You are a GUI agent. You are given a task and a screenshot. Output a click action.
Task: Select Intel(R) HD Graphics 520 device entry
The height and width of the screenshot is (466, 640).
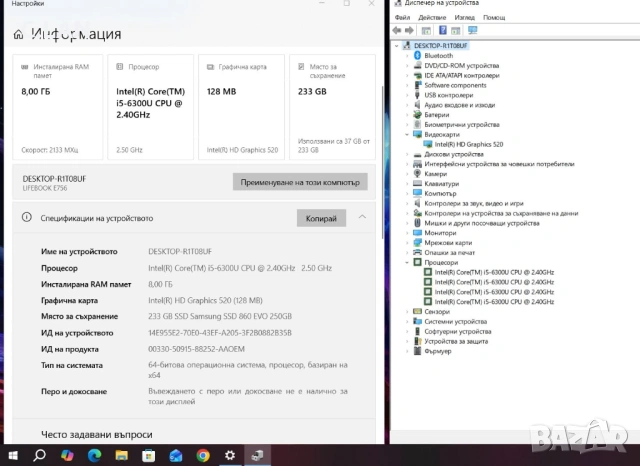coord(469,144)
